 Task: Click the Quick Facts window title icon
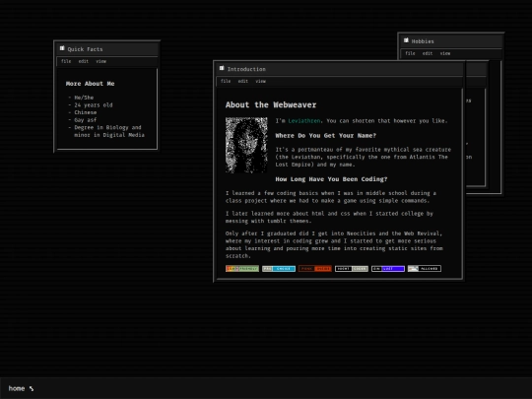pos(62,48)
